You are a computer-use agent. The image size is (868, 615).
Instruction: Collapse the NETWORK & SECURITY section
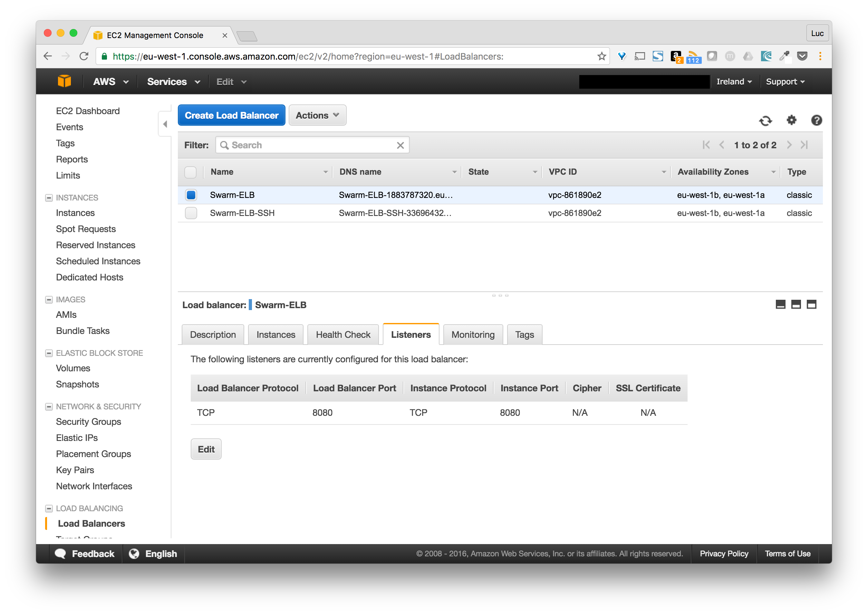coord(49,406)
